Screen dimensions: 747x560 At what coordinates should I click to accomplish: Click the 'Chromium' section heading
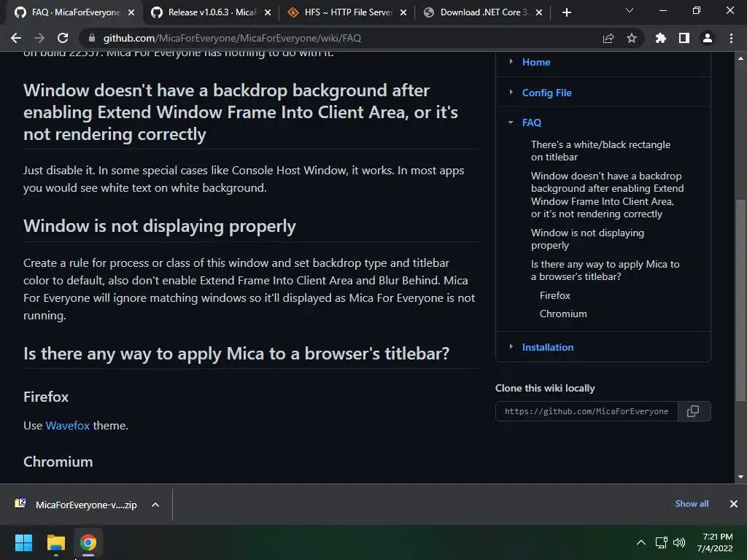[58, 462]
